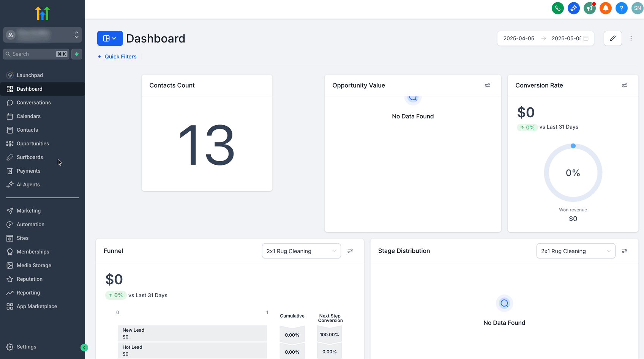Open the megaphone announcements icon
644x359 pixels.
(x=589, y=8)
